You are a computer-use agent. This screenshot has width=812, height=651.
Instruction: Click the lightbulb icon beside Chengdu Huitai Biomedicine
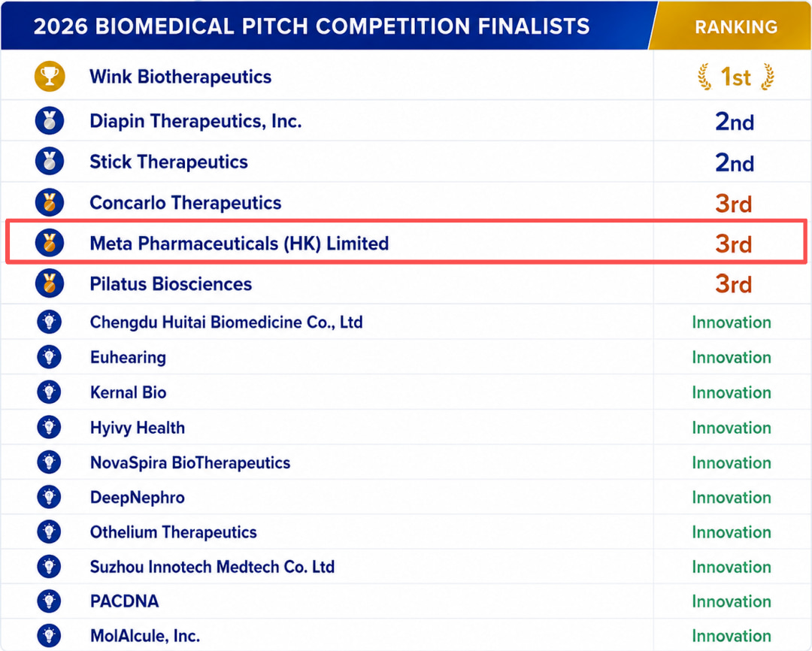(49, 322)
